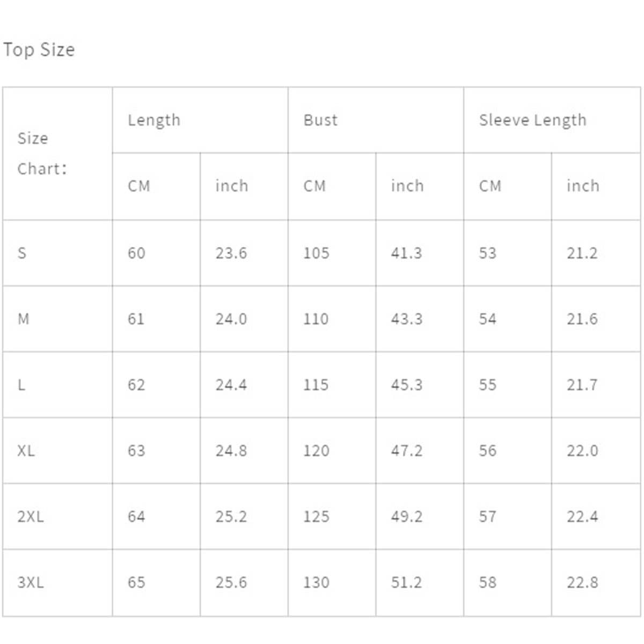Viewport: 644px width, 644px height.
Task: Select the 'M' size row label
Action: (x=23, y=319)
